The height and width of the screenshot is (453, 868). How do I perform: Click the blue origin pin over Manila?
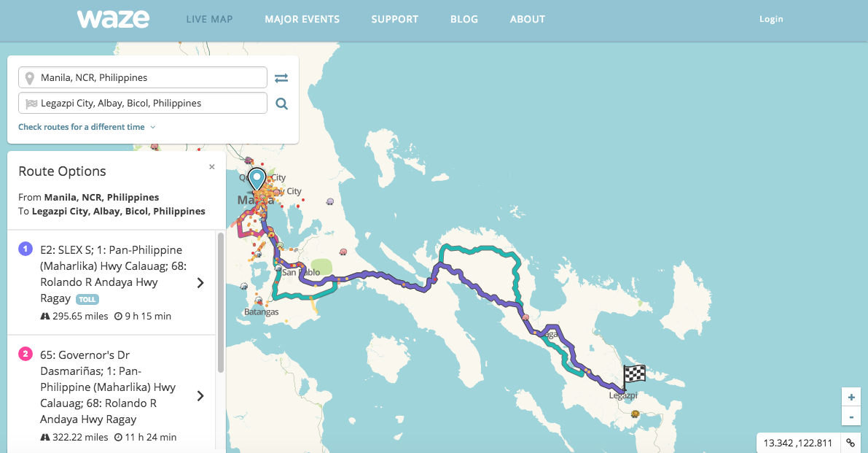[x=257, y=180]
